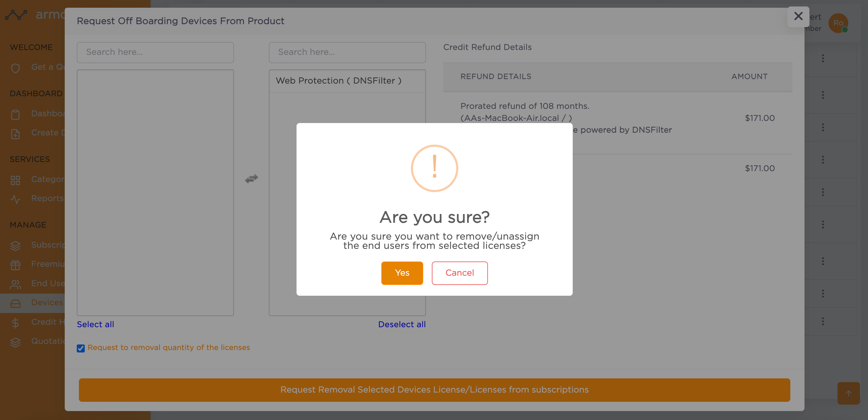Click the Create document plus icon
This screenshot has height=420, width=868.
click(15, 134)
